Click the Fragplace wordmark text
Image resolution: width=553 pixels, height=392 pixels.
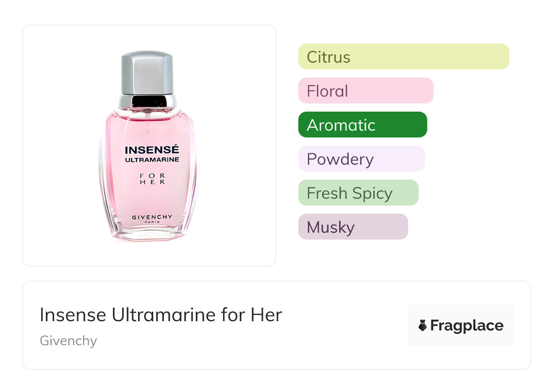pyautogui.click(x=467, y=326)
